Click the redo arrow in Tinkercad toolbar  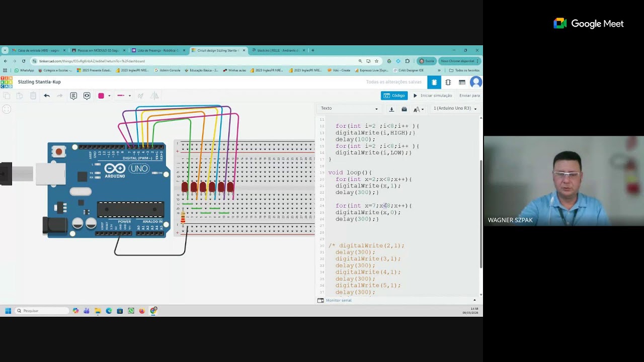59,96
